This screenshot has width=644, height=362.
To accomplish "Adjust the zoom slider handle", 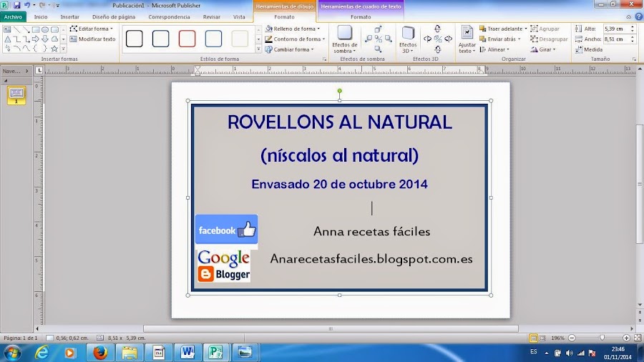I will (x=602, y=338).
